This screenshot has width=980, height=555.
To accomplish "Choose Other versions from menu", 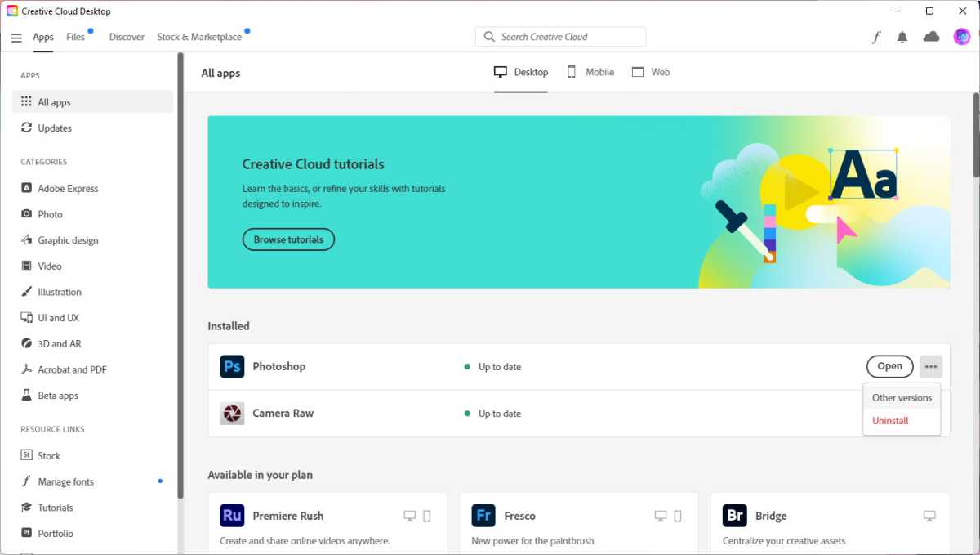I will [902, 398].
